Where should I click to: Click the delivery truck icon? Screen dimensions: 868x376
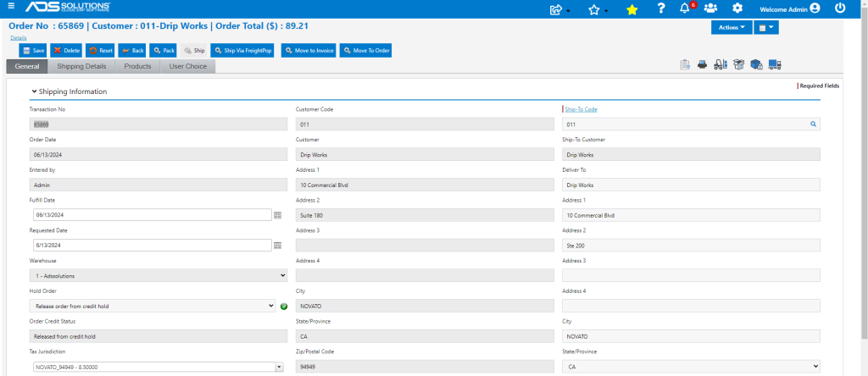775,64
